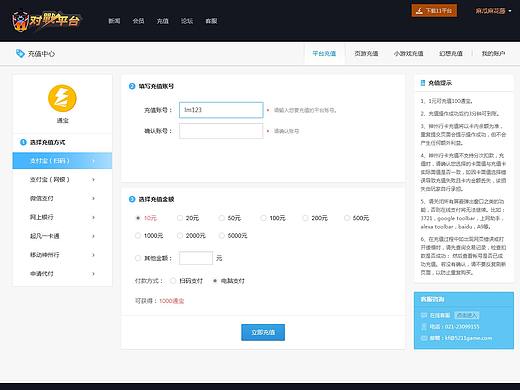Click the 充值账号 input field
The width and height of the screenshot is (520, 390).
(221, 110)
